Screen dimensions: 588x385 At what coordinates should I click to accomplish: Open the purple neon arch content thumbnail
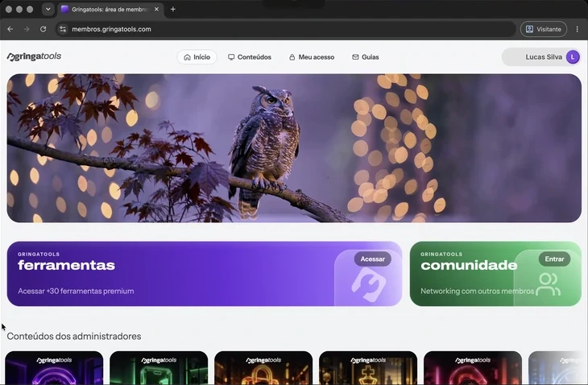click(54, 368)
